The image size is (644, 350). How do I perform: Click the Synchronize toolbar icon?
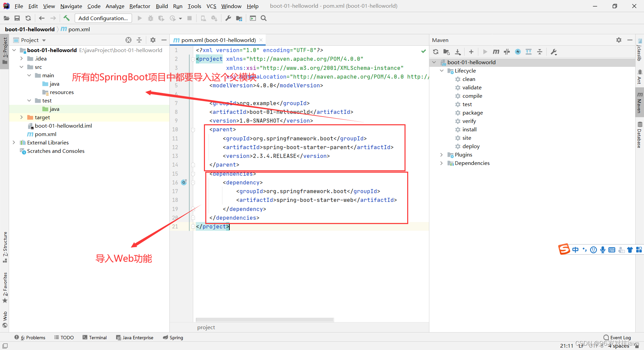pos(28,18)
